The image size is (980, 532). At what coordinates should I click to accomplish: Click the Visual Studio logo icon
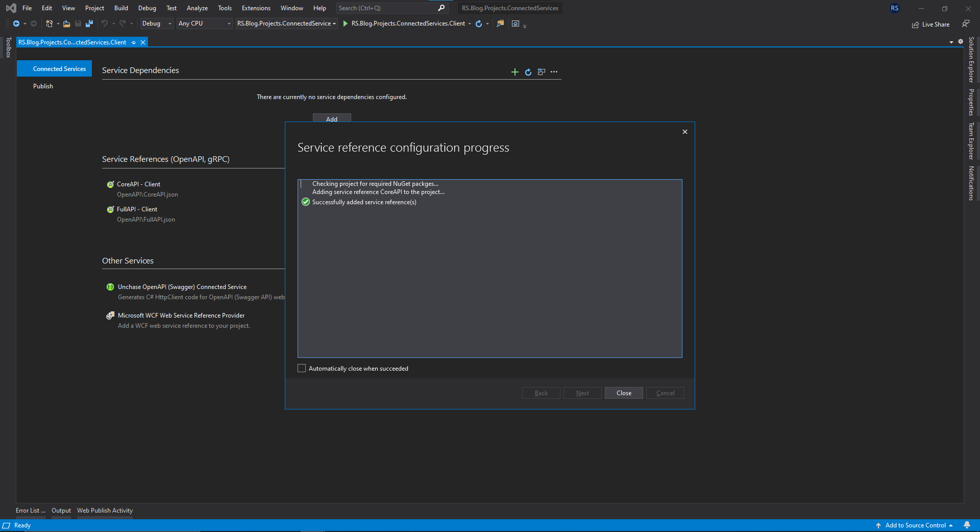pyautogui.click(x=11, y=8)
